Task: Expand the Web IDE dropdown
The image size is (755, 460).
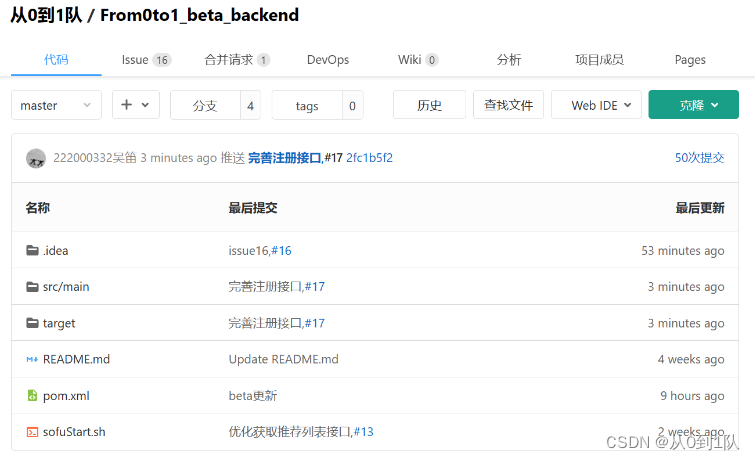Action: pyautogui.click(x=596, y=105)
